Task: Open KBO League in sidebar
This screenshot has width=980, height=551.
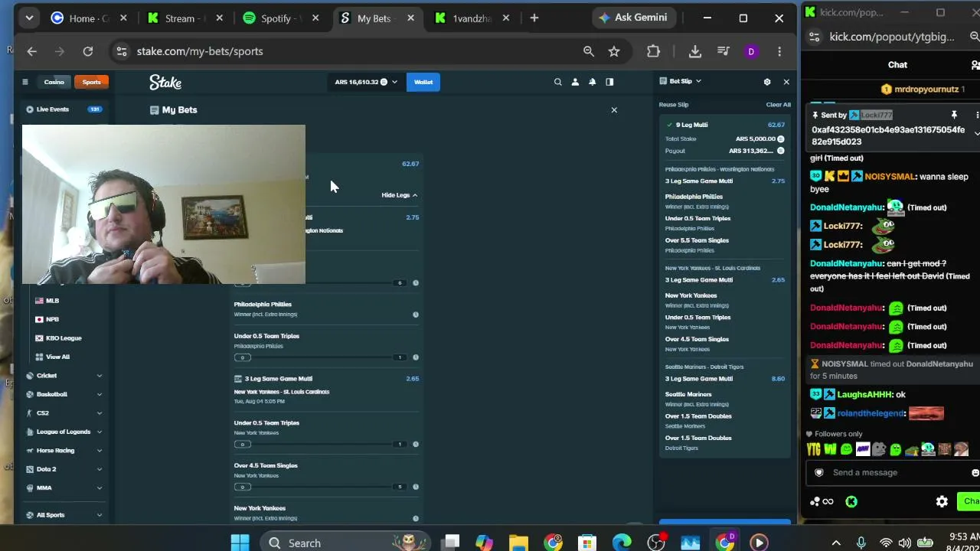Action: point(64,338)
